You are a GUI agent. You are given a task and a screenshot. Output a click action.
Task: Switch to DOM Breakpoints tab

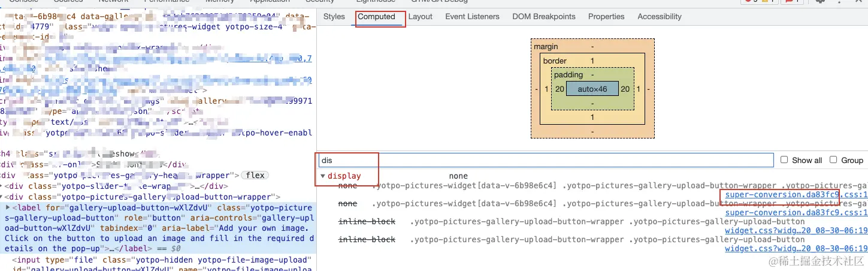tap(544, 17)
